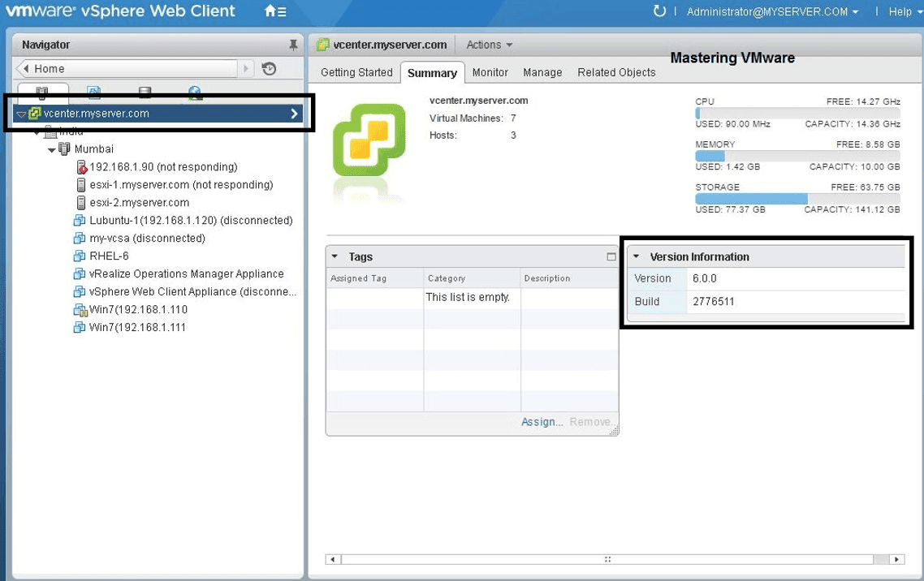Click the CPU usage bar
Screen dimensions: 924x581
pos(797,113)
